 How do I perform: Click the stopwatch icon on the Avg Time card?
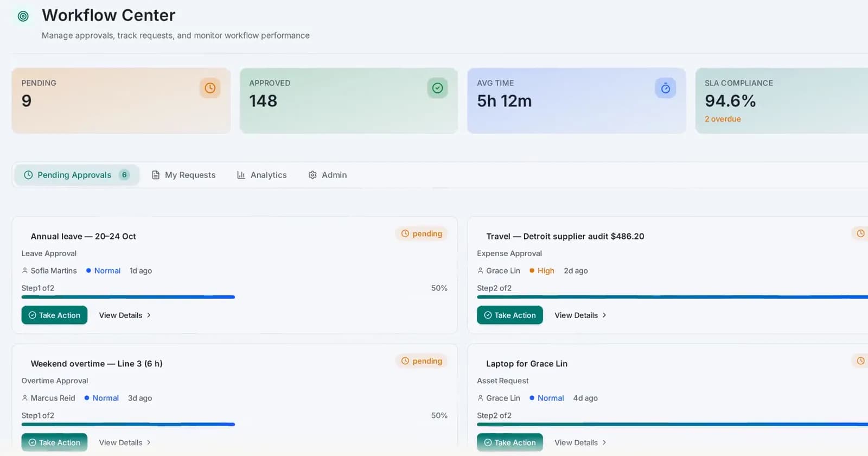(665, 88)
